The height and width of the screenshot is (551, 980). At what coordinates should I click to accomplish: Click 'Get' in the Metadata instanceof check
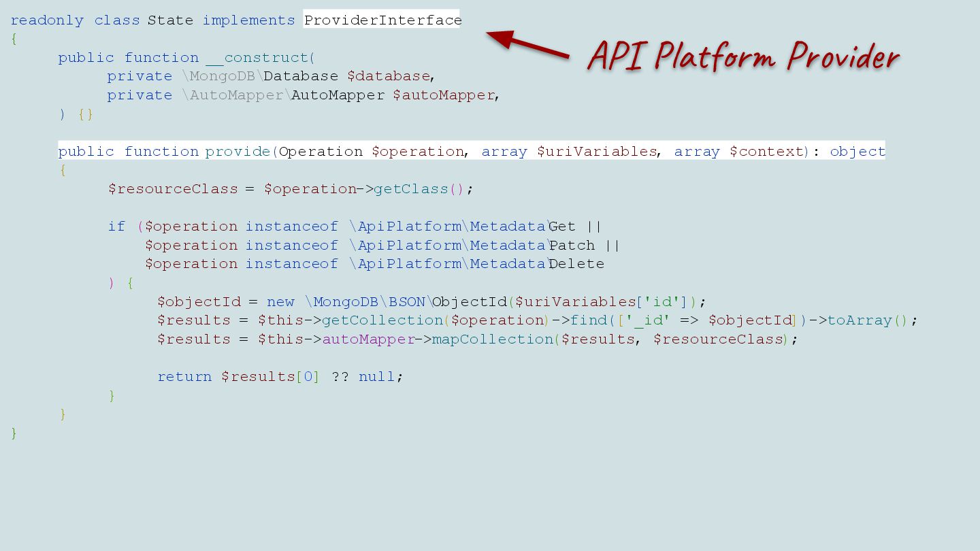coord(562,227)
